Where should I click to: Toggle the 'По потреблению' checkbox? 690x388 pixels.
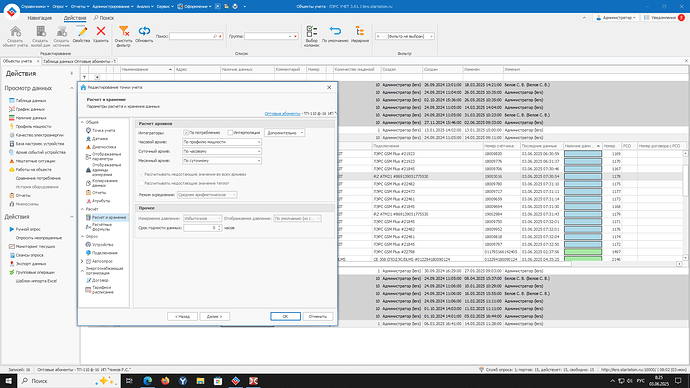coord(186,132)
